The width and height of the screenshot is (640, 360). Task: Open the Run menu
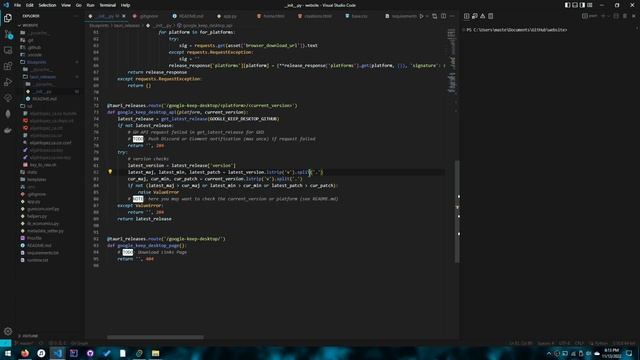click(x=91, y=5)
